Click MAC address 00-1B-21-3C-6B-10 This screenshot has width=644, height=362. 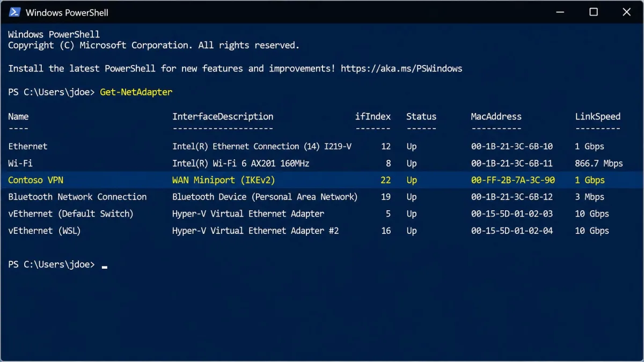click(x=512, y=146)
